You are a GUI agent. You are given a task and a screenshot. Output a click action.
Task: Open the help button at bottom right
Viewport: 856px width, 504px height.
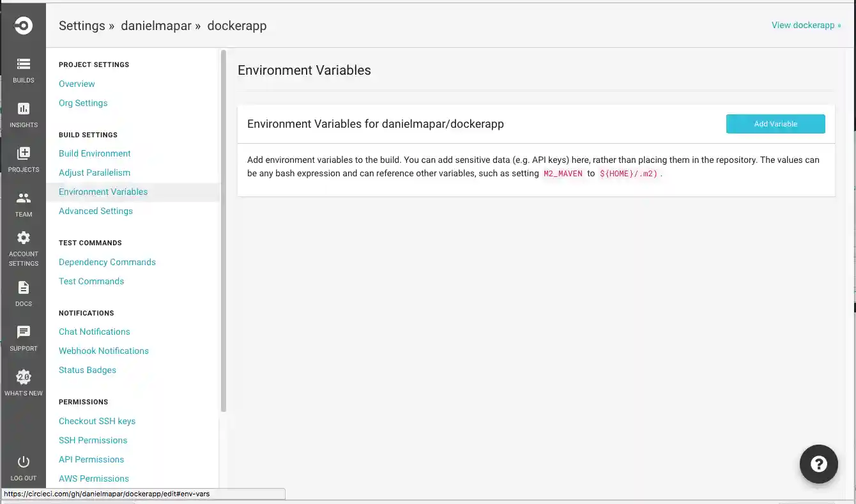(818, 464)
